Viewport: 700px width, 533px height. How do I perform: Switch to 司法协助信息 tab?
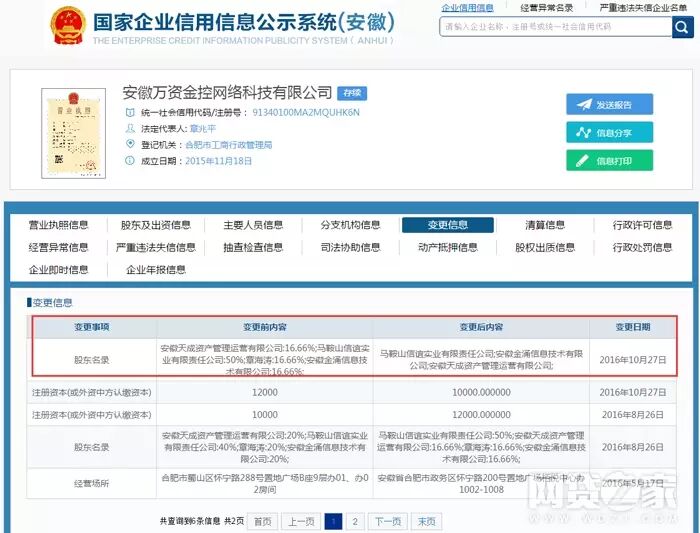pos(350,247)
